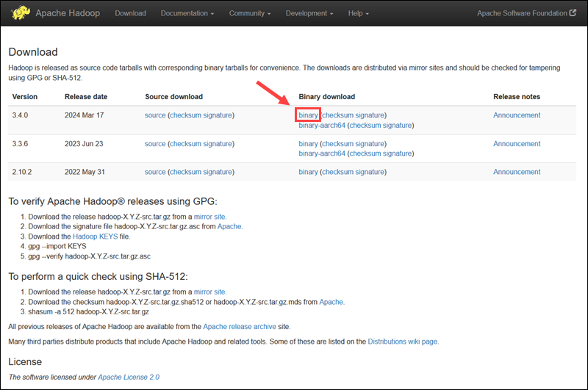Download the 2.10.2 source tarball
The height and width of the screenshot is (390, 588).
155,172
